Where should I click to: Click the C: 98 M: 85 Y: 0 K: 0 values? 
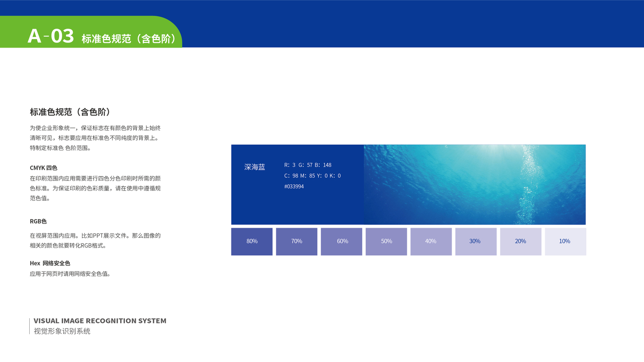pyautogui.click(x=313, y=176)
